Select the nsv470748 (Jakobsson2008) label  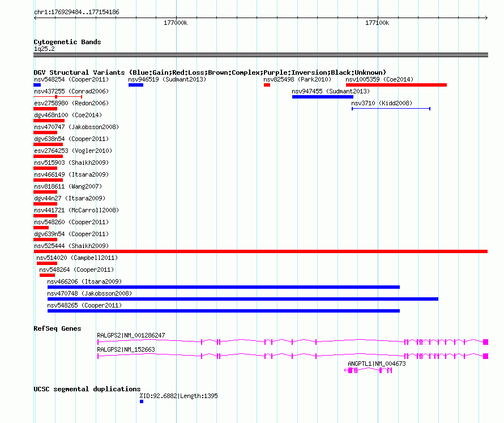89,293
